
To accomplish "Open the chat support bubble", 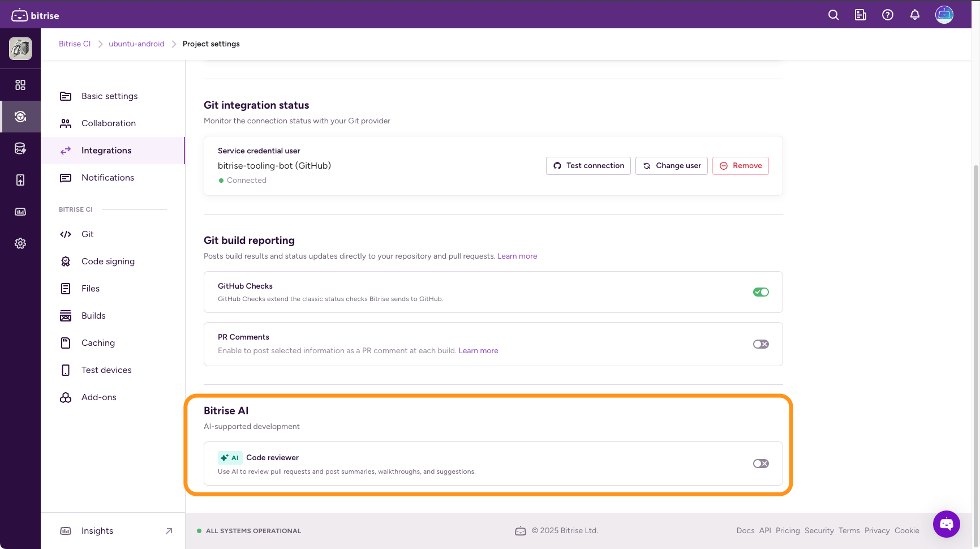I will 947,524.
